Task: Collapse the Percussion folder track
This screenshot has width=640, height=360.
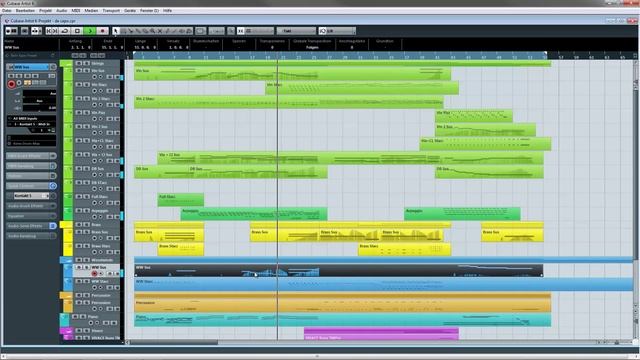Action: coord(66,295)
